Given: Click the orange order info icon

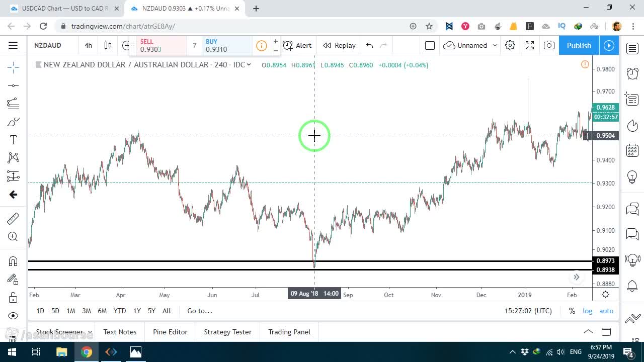Looking at the screenshot, I should coord(261,46).
